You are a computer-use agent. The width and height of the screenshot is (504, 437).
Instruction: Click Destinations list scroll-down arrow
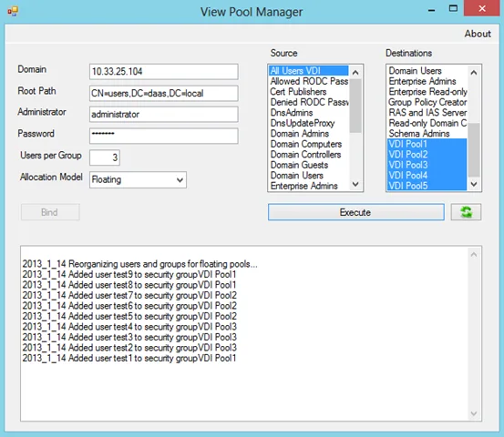(x=474, y=184)
